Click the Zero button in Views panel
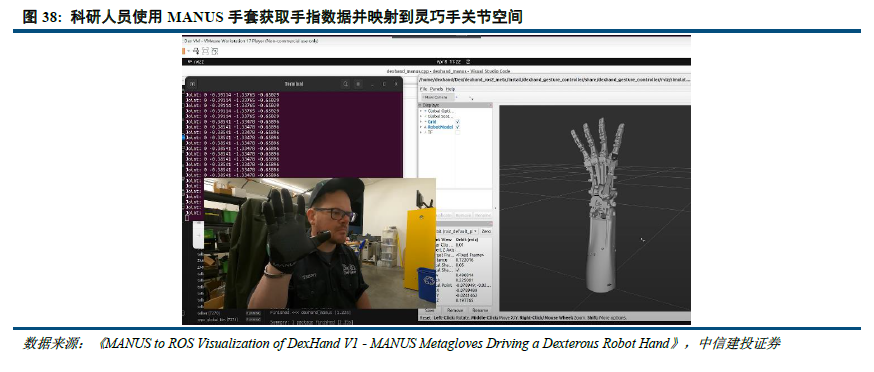 [x=486, y=230]
